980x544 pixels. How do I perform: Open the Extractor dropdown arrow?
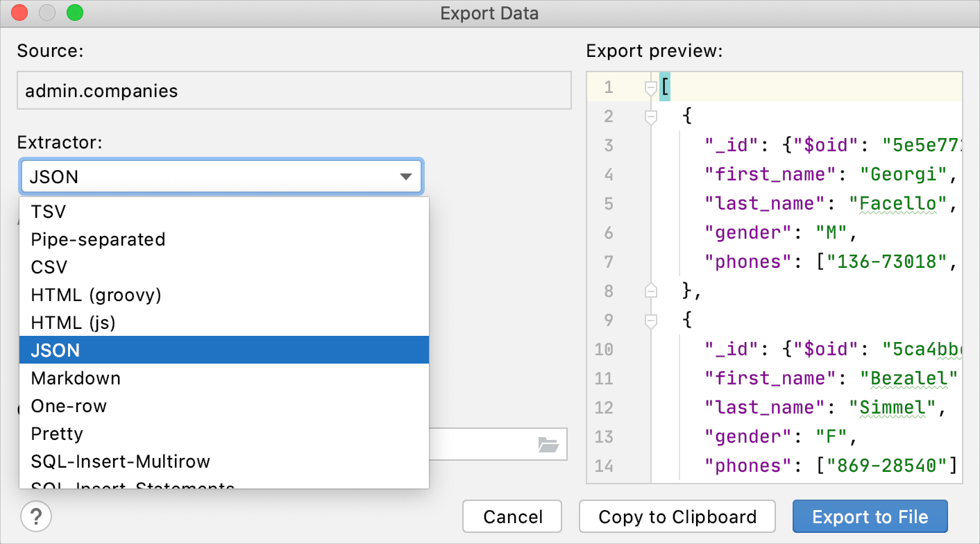point(405,176)
